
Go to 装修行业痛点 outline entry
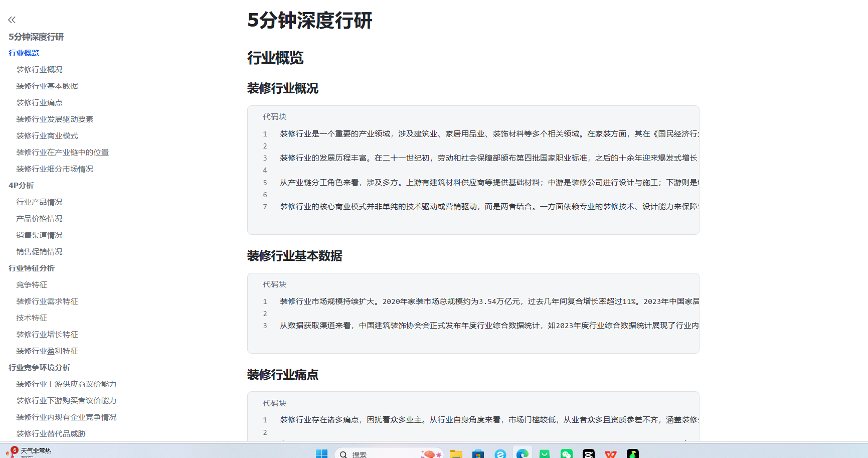coord(39,103)
